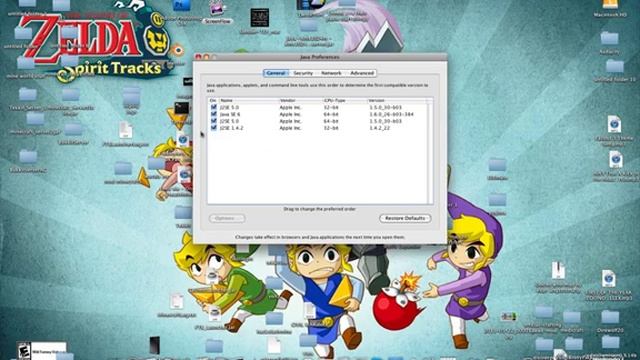The image size is (640, 360).
Task: Minimize the Java Preferences window
Action: (207, 57)
